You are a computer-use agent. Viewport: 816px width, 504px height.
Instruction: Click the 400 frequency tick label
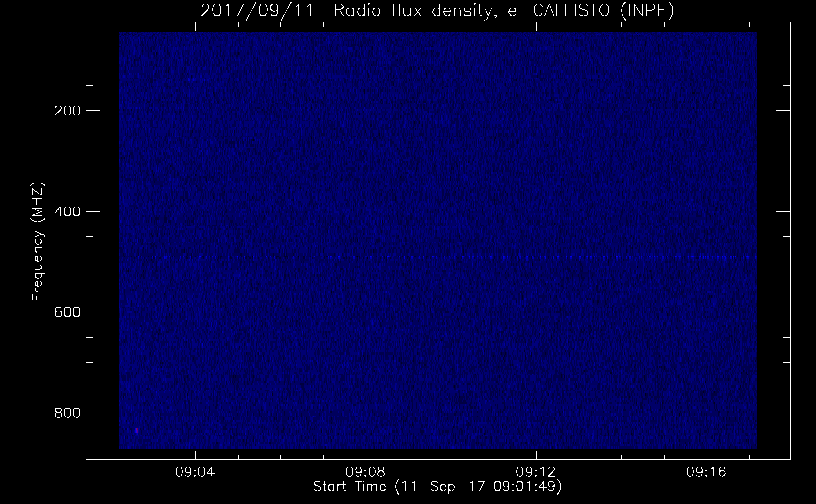coord(67,211)
